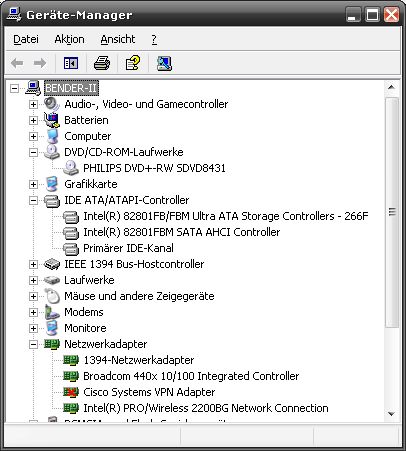The height and width of the screenshot is (451, 406).
Task: Open the Datei menu
Action: [x=26, y=39]
